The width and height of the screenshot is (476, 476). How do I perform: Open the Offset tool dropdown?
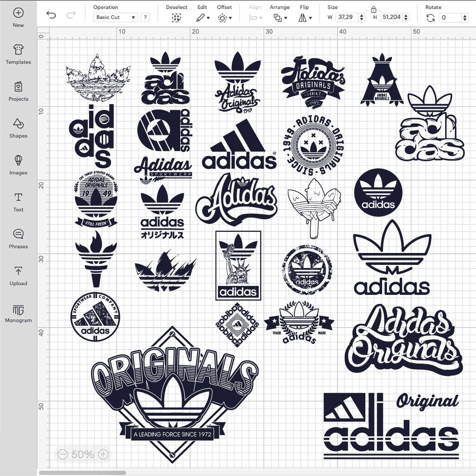coord(225,18)
